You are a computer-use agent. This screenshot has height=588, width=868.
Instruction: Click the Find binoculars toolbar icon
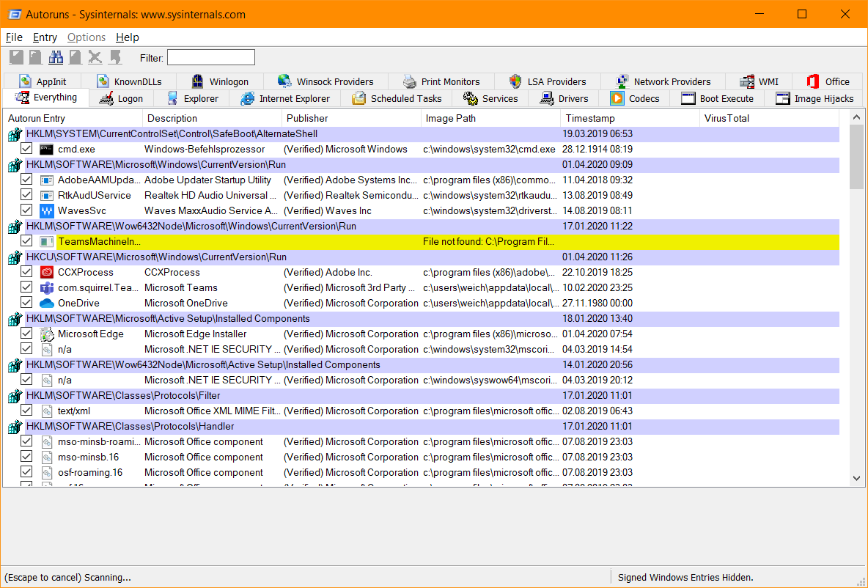pos(56,57)
